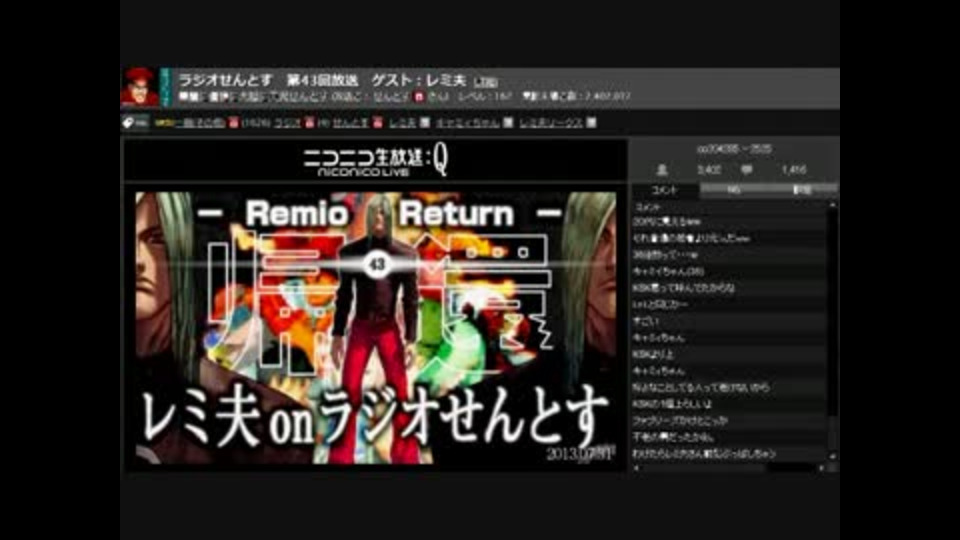Switch to the rightmost comment panel tab
Viewport: 960px width, 540px height.
pyautogui.click(x=802, y=190)
